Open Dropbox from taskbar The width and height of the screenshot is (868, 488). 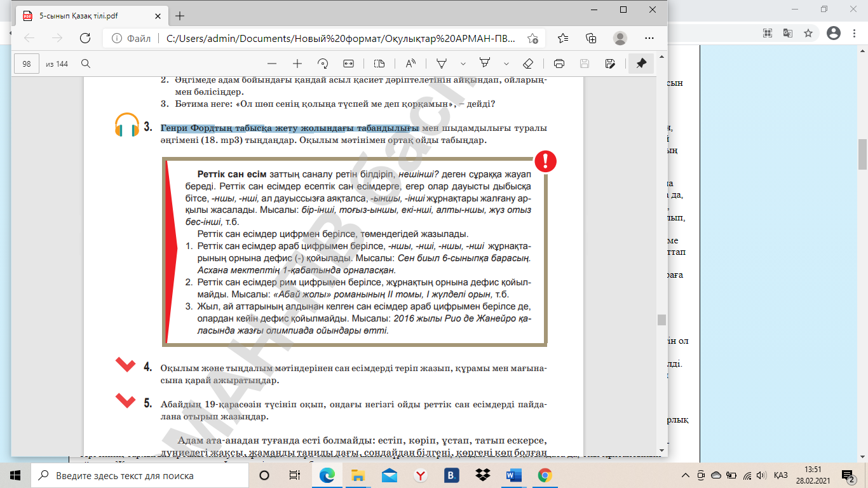pos(483,475)
